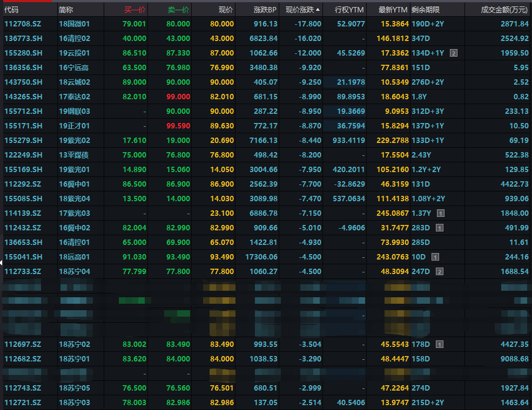Viewport: 532px width, 410px height.
Task: Click remaining term 1.8Y for 17泰达02
Action: [419, 97]
